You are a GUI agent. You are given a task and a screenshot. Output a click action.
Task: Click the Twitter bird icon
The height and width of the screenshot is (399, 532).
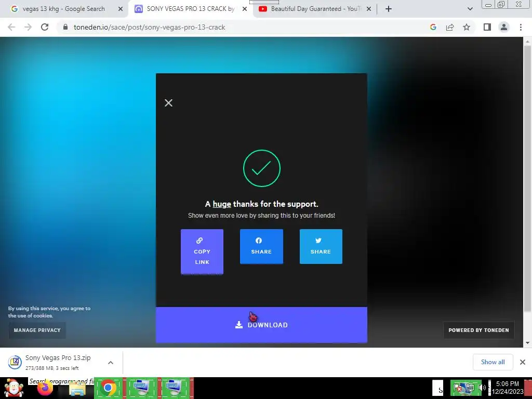(x=318, y=241)
